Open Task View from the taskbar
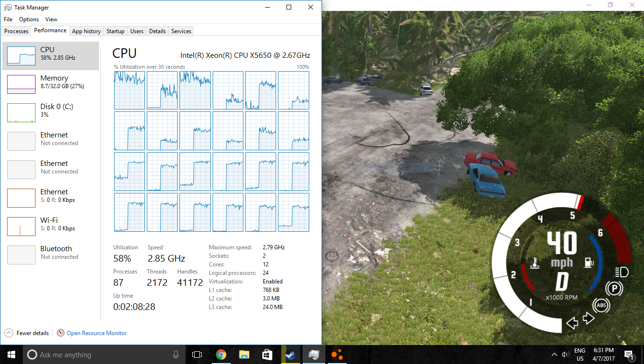Image resolution: width=644 pixels, height=364 pixels. tap(197, 355)
